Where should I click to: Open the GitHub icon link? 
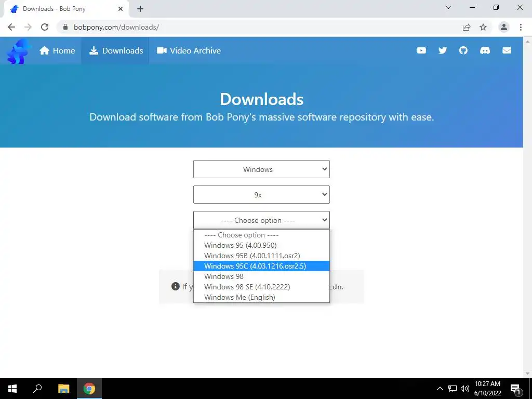tap(463, 50)
